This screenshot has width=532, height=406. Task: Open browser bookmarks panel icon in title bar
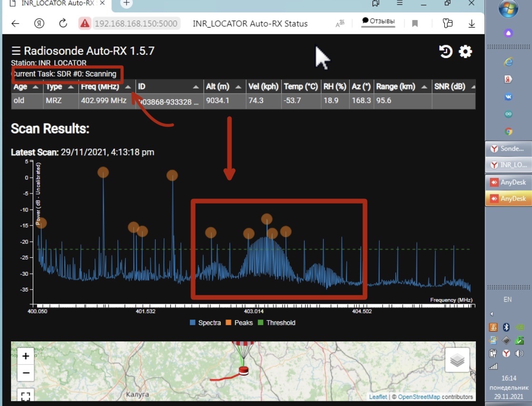[375, 3]
